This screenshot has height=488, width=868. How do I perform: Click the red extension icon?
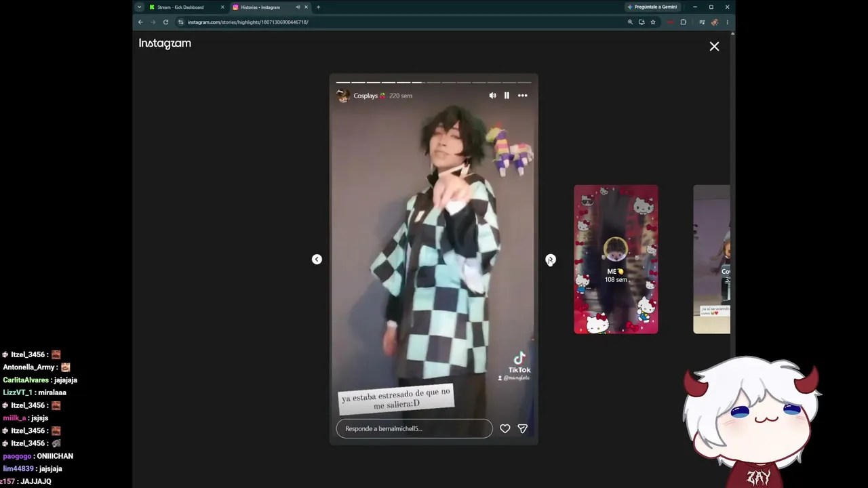pyautogui.click(x=671, y=22)
